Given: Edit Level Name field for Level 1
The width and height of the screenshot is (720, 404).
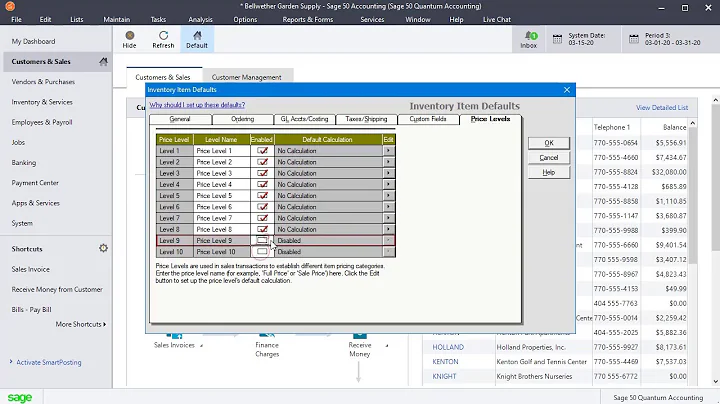Looking at the screenshot, I should click(x=221, y=151).
